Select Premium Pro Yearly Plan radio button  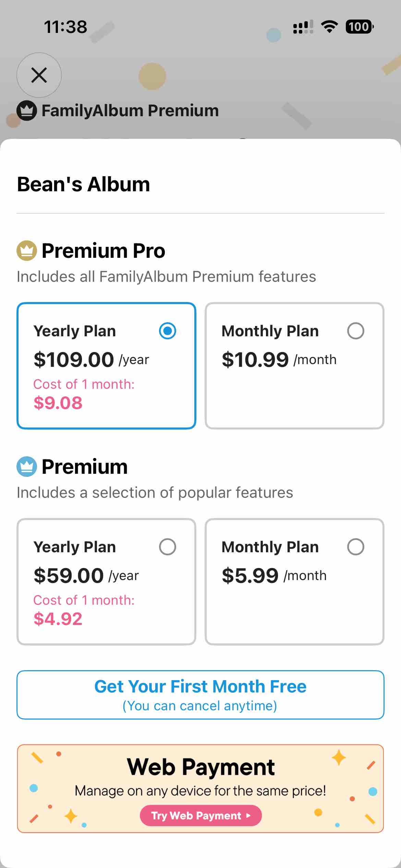click(x=168, y=331)
